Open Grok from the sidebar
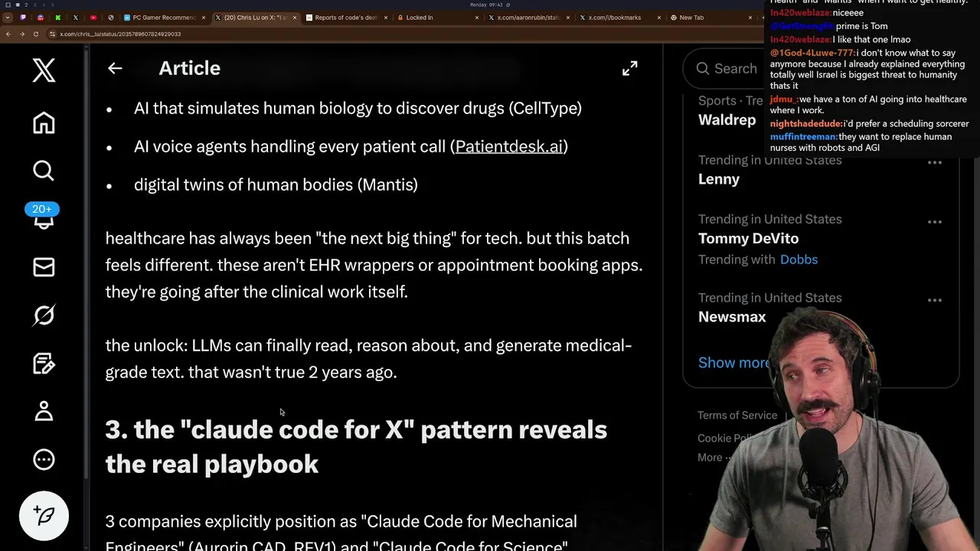This screenshot has width=980, height=551. click(x=44, y=315)
